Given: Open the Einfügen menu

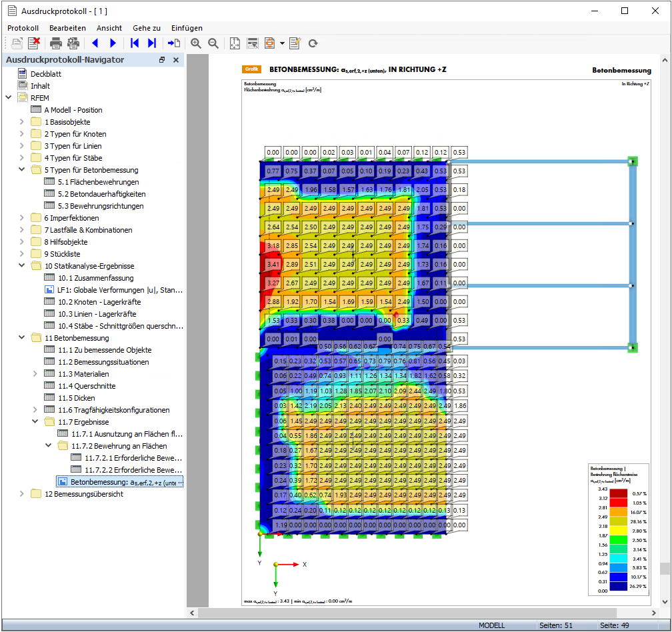Looking at the screenshot, I should point(187,28).
